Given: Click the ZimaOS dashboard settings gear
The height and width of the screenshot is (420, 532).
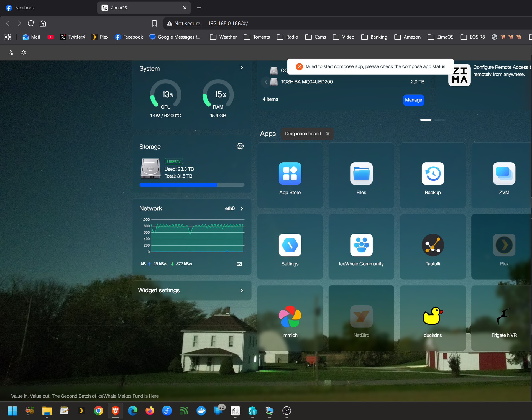Looking at the screenshot, I should pos(24,53).
